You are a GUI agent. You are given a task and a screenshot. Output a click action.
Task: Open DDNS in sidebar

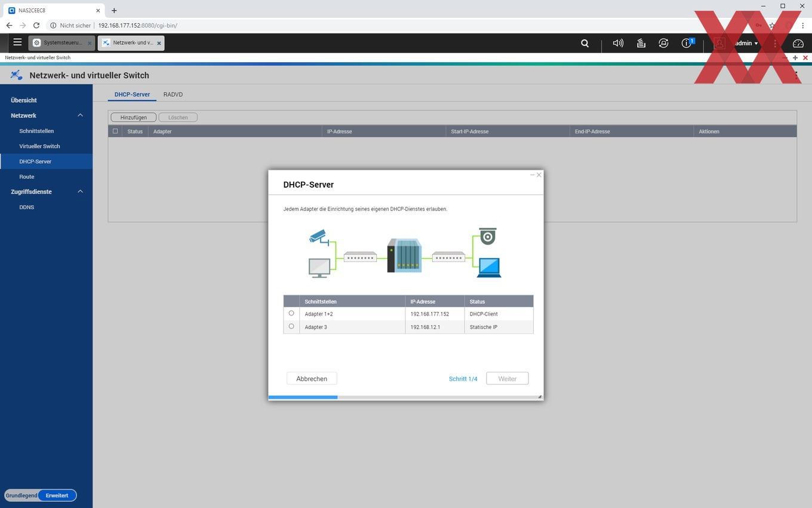tap(27, 207)
